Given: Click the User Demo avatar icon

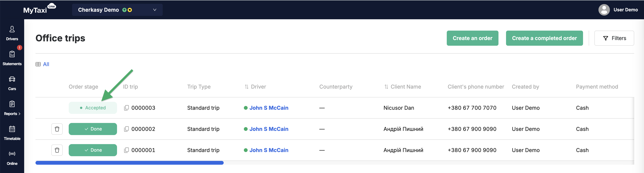Looking at the screenshot, I should click(x=604, y=10).
